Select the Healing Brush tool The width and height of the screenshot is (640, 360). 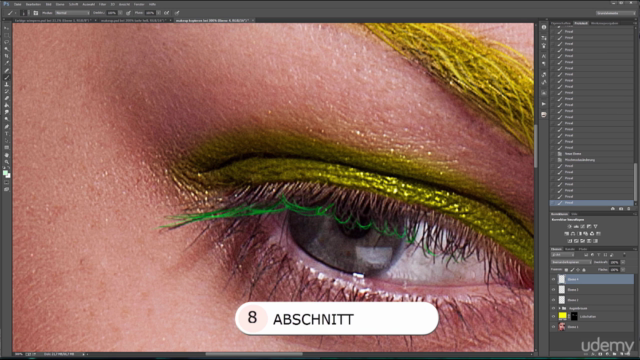click(7, 70)
